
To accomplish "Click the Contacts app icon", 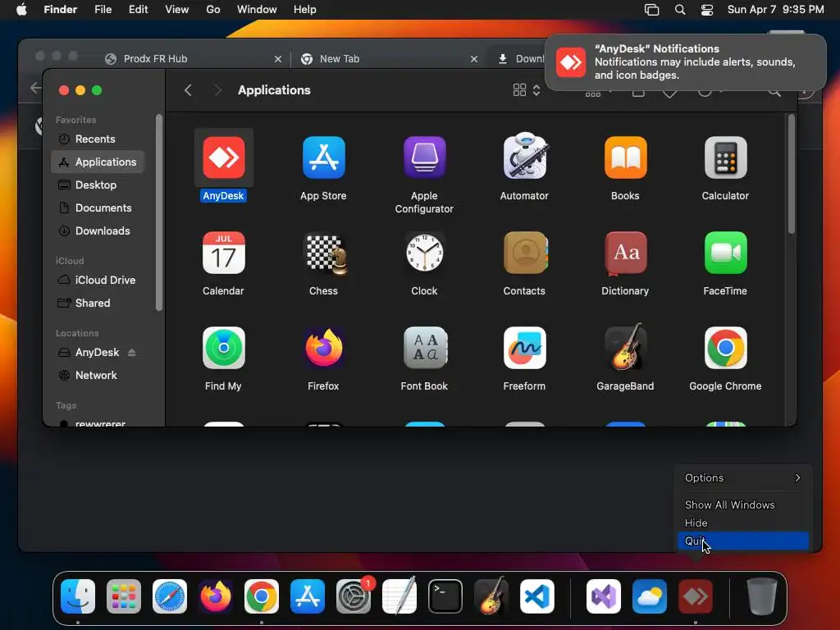I will (526, 253).
